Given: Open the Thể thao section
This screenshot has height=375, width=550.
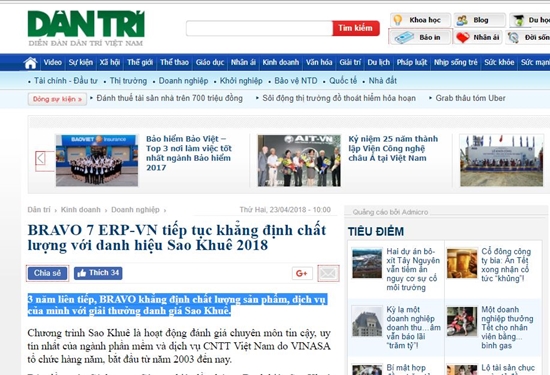Looking at the screenshot, I should [174, 62].
